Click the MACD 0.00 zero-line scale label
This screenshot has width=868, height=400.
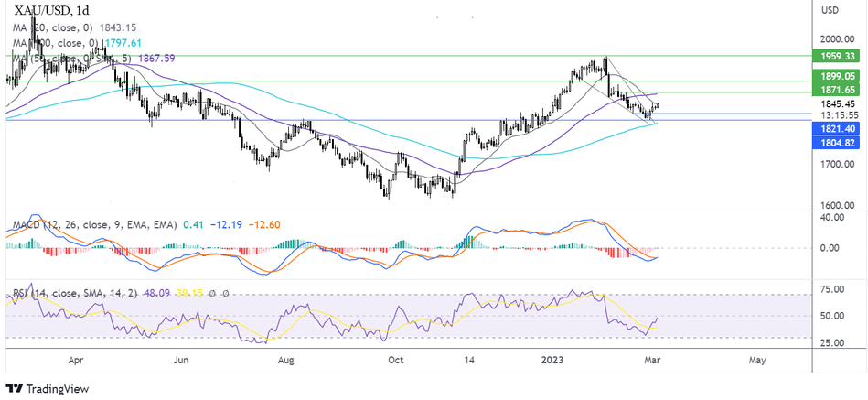pos(831,248)
